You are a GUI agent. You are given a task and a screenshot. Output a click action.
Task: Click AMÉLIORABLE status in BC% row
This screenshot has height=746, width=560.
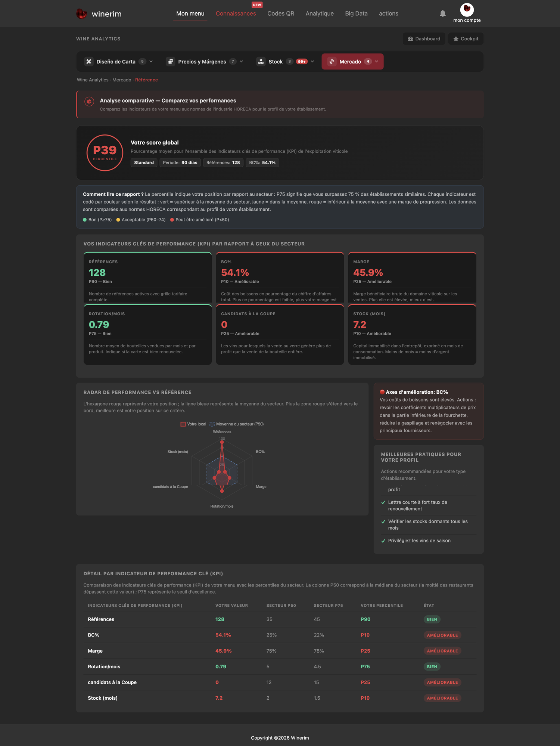click(442, 635)
